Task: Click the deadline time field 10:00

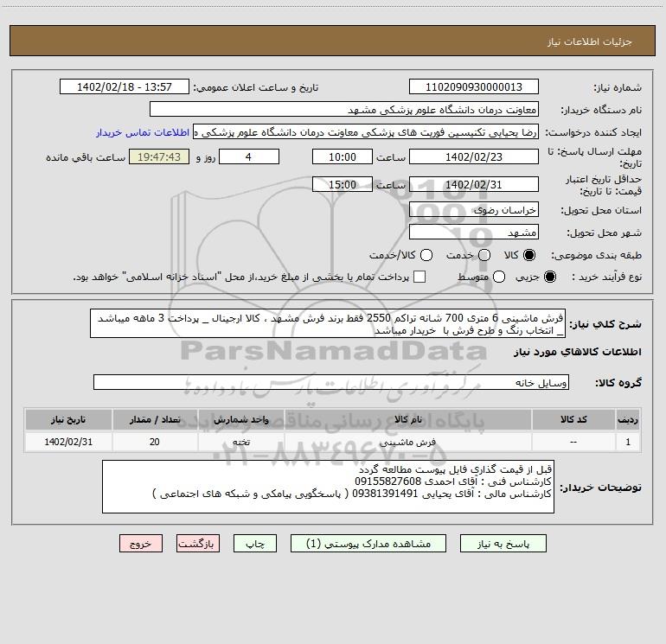Action: click(x=343, y=157)
